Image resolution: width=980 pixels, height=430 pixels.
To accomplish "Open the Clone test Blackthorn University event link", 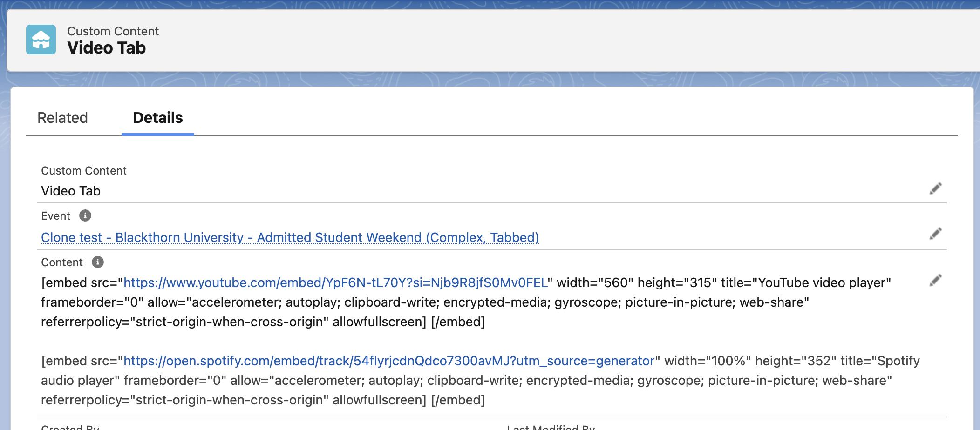I will coord(290,237).
